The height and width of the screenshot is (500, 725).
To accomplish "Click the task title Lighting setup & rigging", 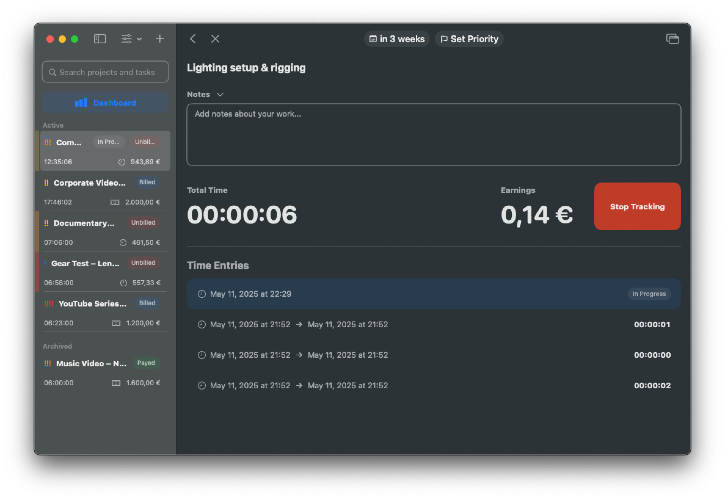I will tap(246, 68).
